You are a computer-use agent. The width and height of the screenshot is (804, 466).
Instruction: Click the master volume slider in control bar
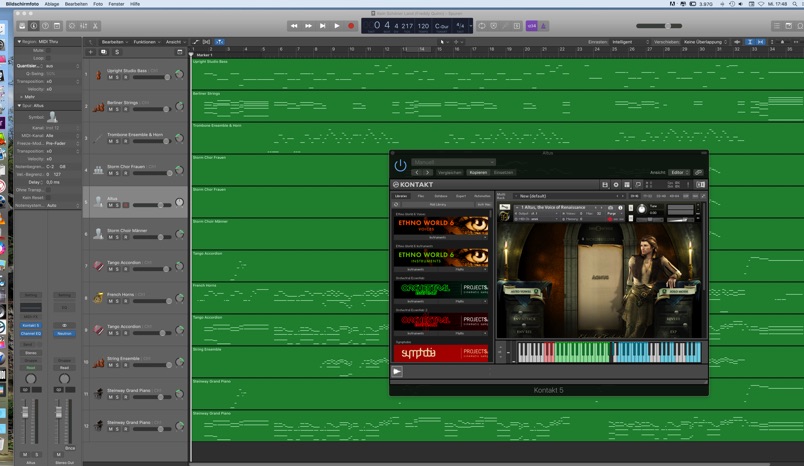pyautogui.click(x=659, y=26)
